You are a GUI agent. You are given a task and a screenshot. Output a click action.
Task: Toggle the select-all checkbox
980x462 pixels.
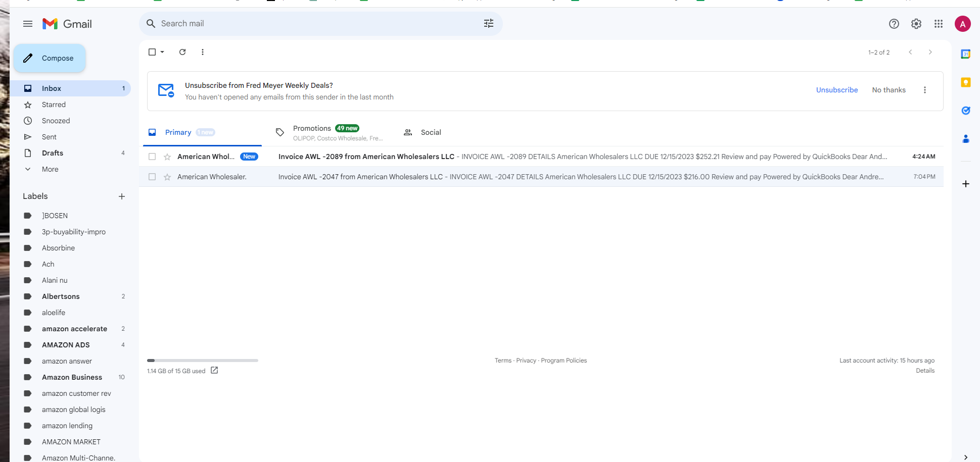[152, 52]
